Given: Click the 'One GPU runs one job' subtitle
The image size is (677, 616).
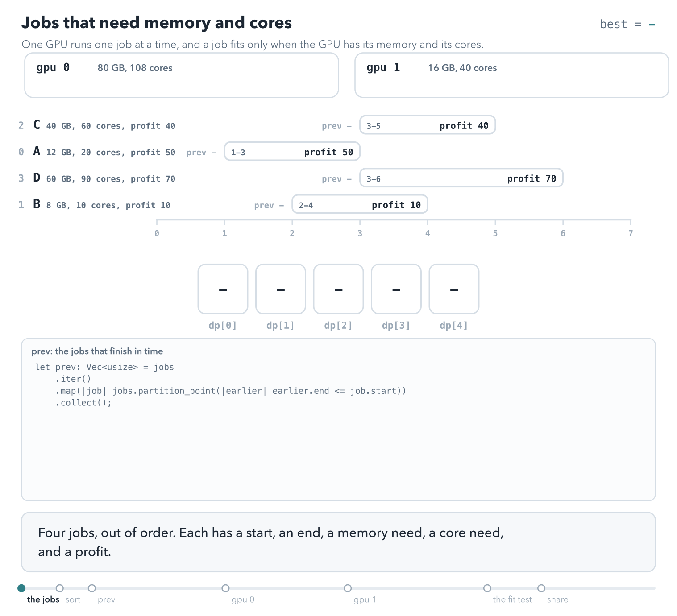Looking at the screenshot, I should [x=253, y=45].
